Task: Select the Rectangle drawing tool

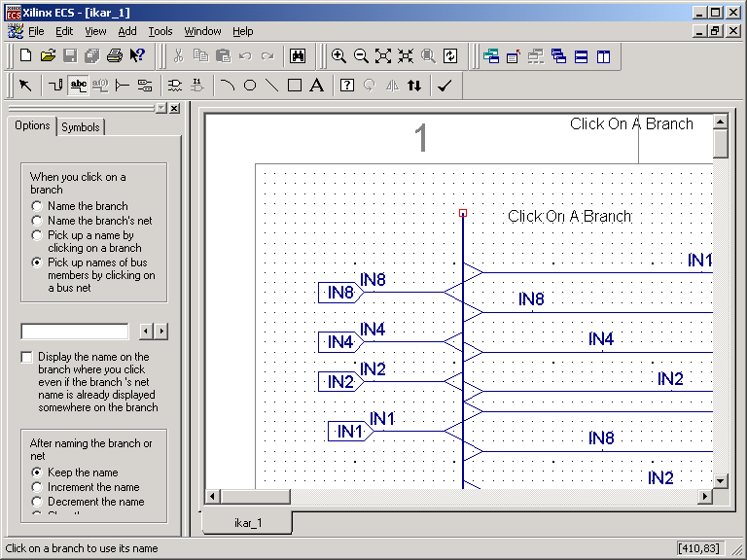Action: coord(295,86)
